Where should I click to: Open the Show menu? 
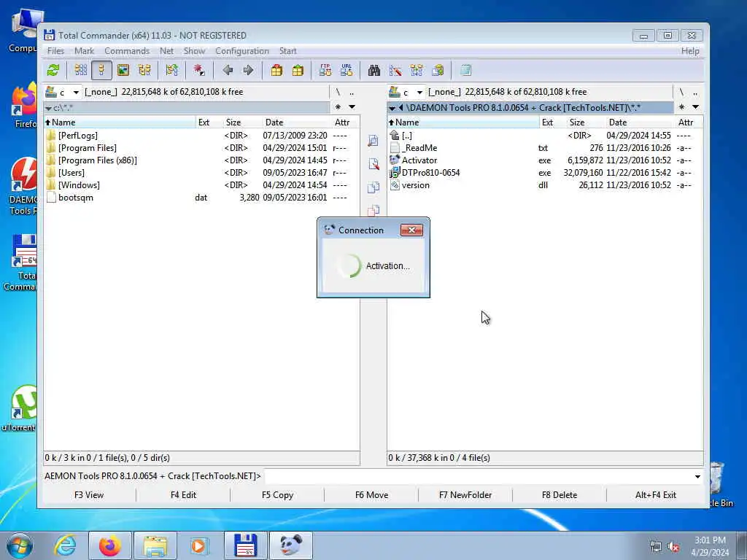[194, 51]
